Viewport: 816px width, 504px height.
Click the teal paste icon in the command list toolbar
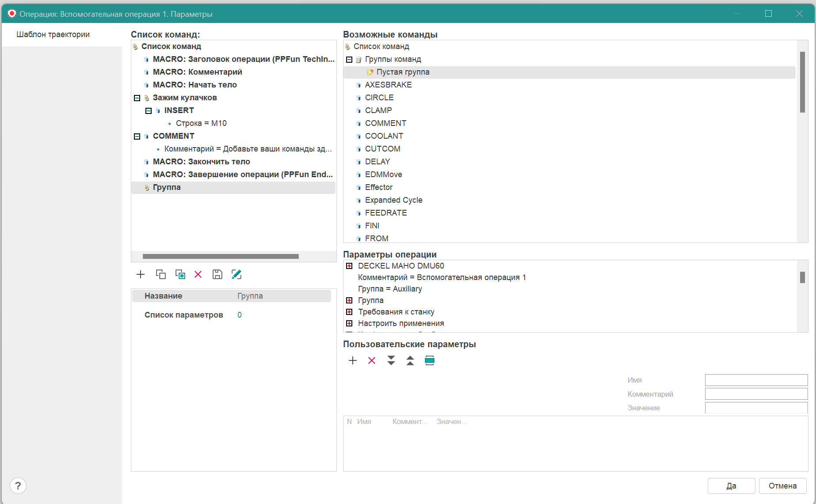tap(180, 274)
